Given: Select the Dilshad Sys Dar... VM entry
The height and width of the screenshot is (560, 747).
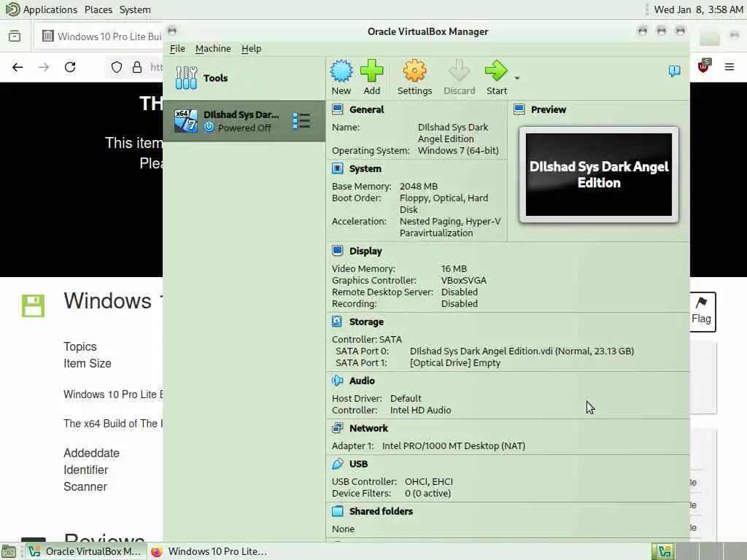Looking at the screenshot, I should [244, 121].
